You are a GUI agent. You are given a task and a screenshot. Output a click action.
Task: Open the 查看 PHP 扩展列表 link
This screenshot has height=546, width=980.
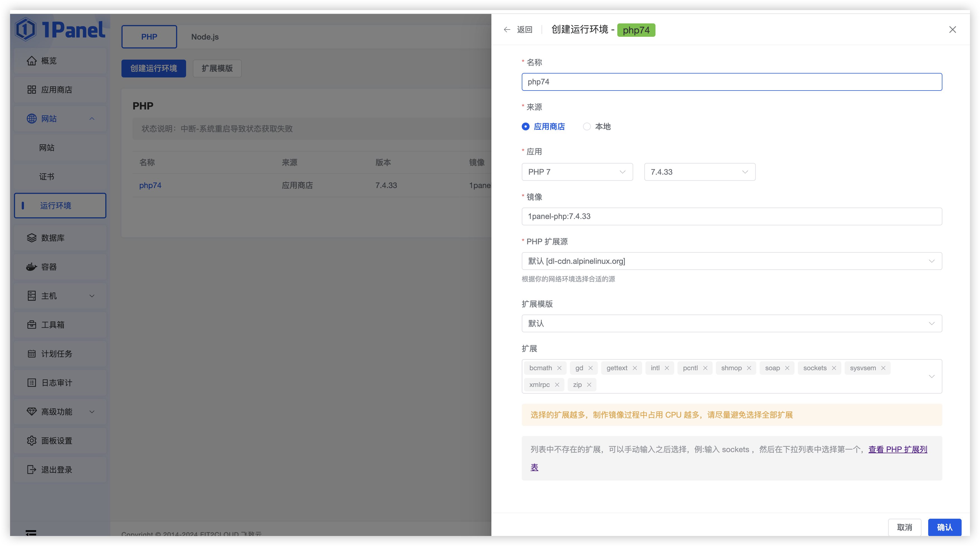[898, 449]
